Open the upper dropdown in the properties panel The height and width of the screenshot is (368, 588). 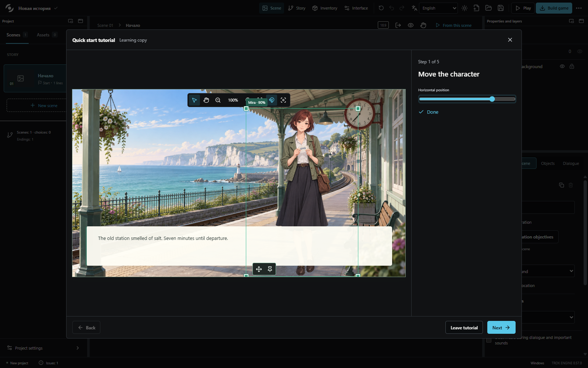click(548, 271)
